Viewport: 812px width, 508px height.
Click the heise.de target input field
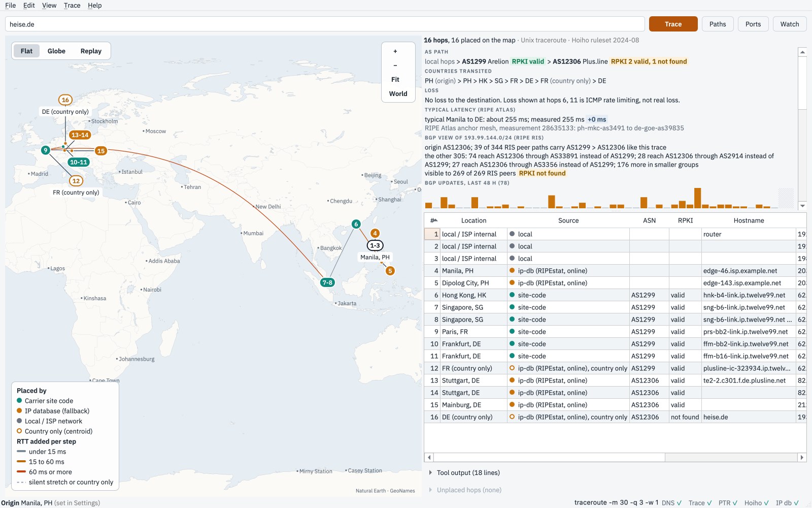point(325,24)
